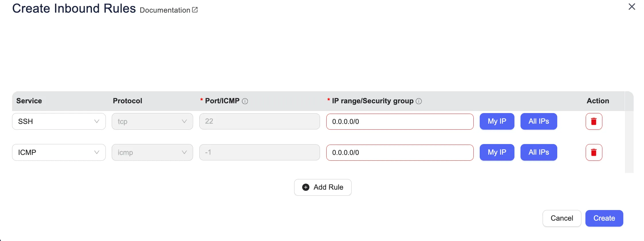
Task: Click the IP range field of SSH rule
Action: pyautogui.click(x=400, y=122)
